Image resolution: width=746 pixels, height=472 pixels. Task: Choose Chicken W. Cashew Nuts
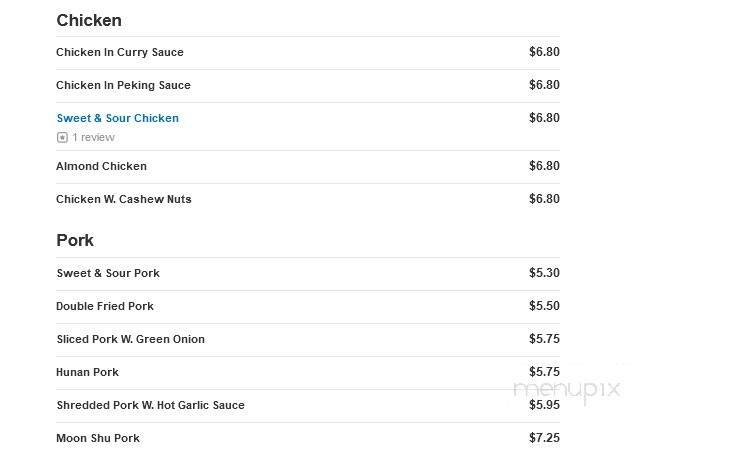(124, 199)
